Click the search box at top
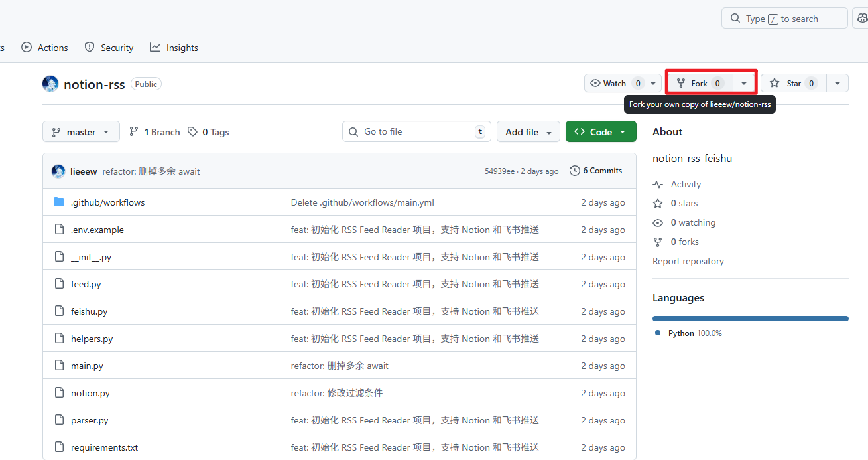Screen dimensions: 868x460 click(x=784, y=19)
